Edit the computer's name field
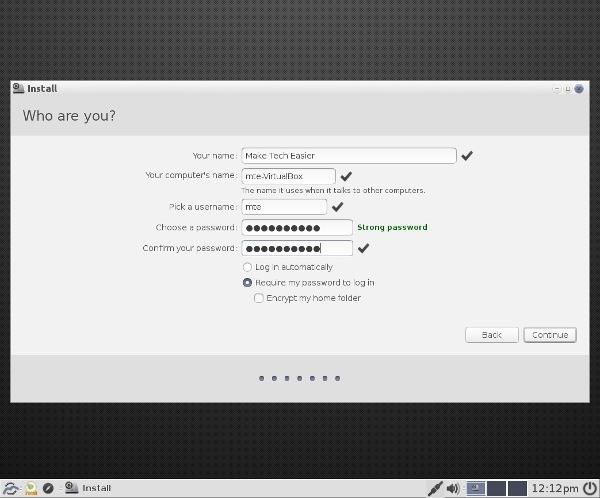600x498 pixels. tap(289, 176)
